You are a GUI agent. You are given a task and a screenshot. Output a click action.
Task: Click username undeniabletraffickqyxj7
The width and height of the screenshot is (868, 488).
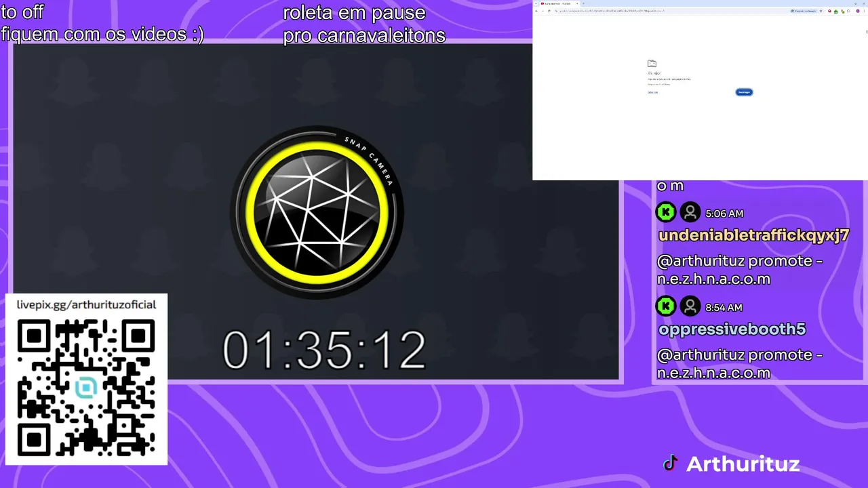(754, 236)
